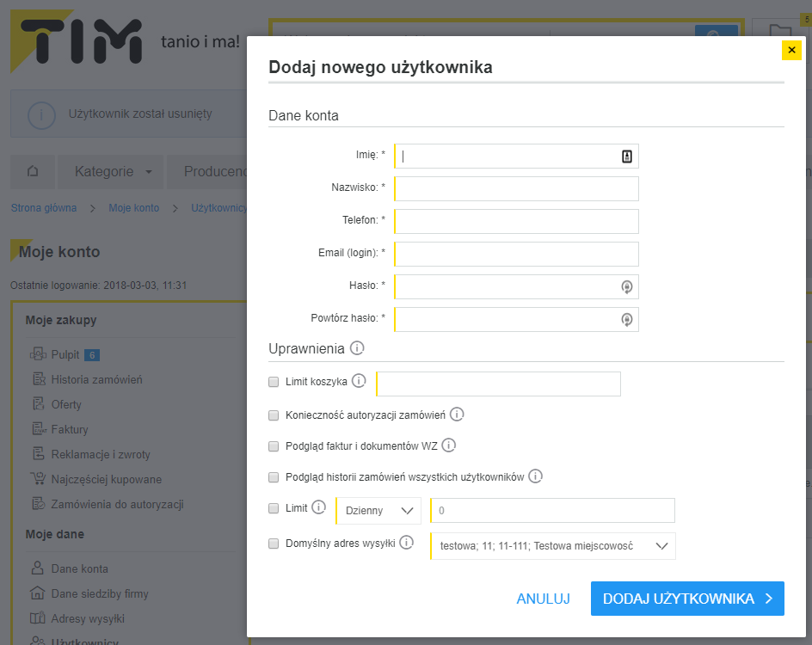Image resolution: width=812 pixels, height=645 pixels.
Task: Click the ANULUJ link
Action: pyautogui.click(x=543, y=599)
